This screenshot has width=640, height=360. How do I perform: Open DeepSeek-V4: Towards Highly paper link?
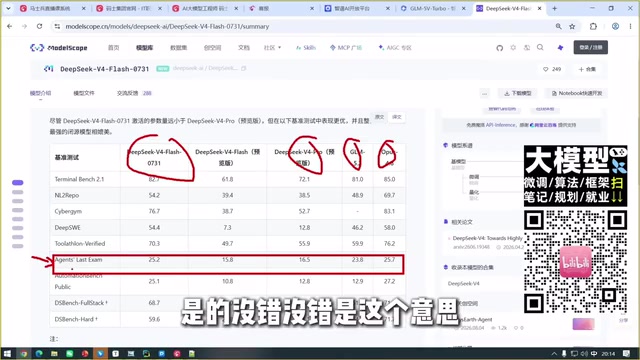point(487,238)
